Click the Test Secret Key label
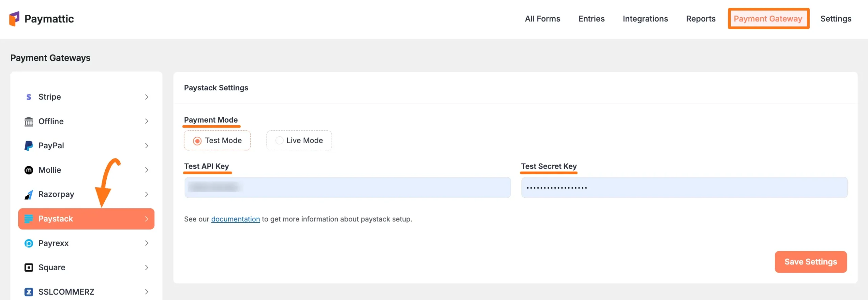 pyautogui.click(x=549, y=166)
